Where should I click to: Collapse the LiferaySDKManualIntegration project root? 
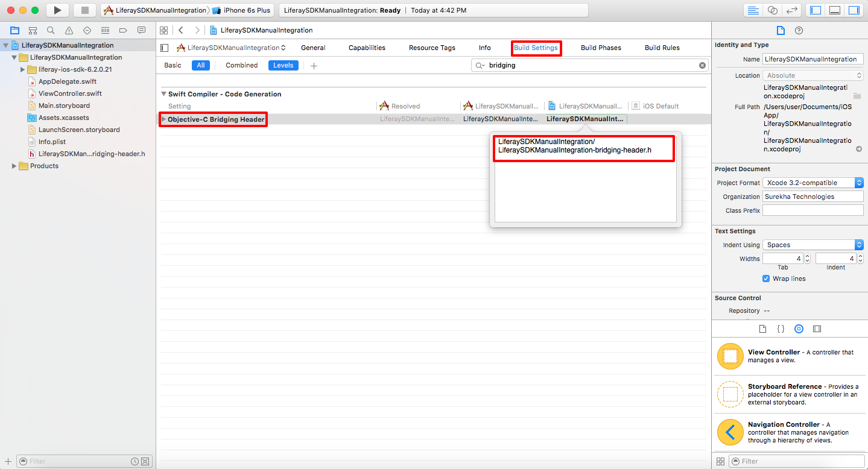(6, 45)
